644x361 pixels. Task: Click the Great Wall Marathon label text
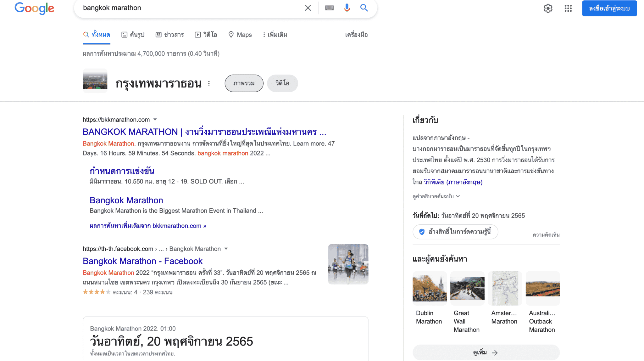[x=467, y=321]
